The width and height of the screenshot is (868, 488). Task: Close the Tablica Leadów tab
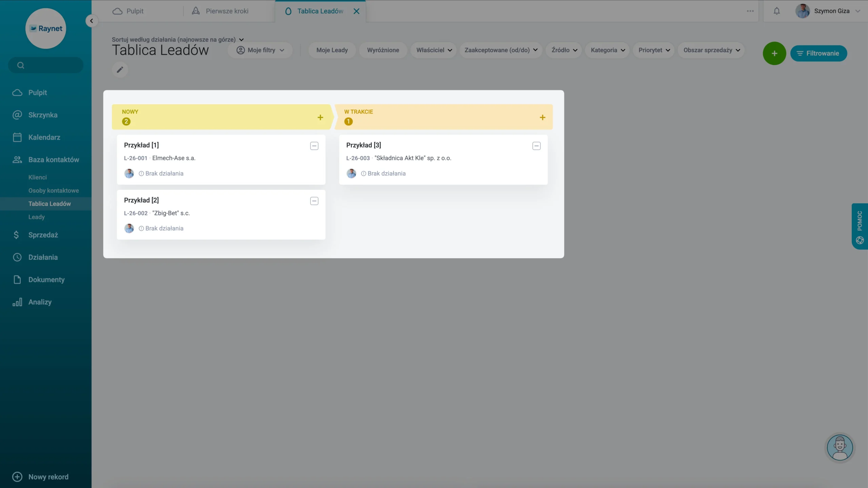tap(356, 11)
